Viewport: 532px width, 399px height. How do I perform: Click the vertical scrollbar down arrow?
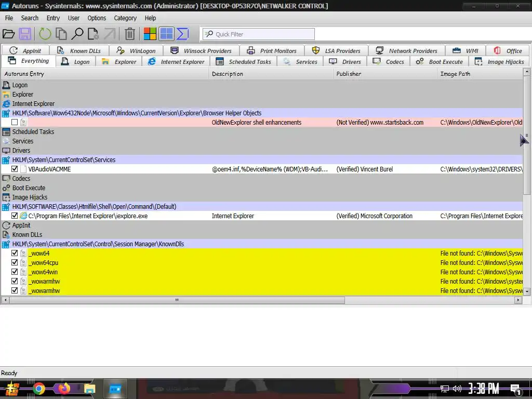[527, 291]
